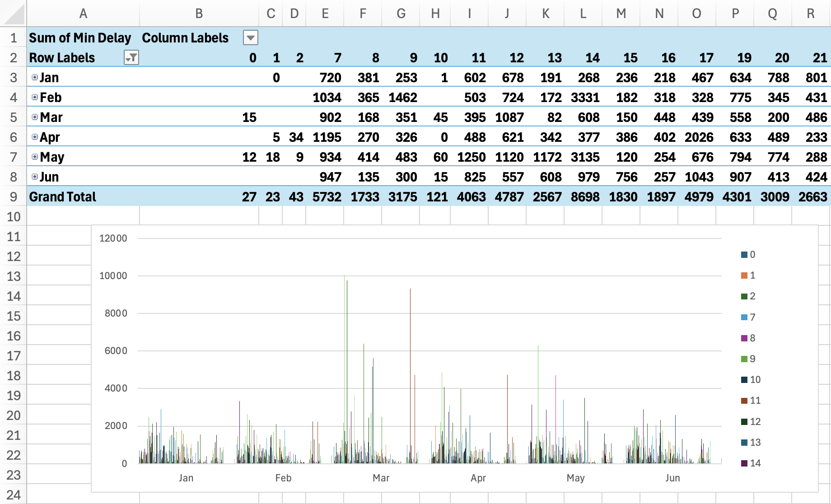Open the Column Labels filter dropdown

coord(250,38)
